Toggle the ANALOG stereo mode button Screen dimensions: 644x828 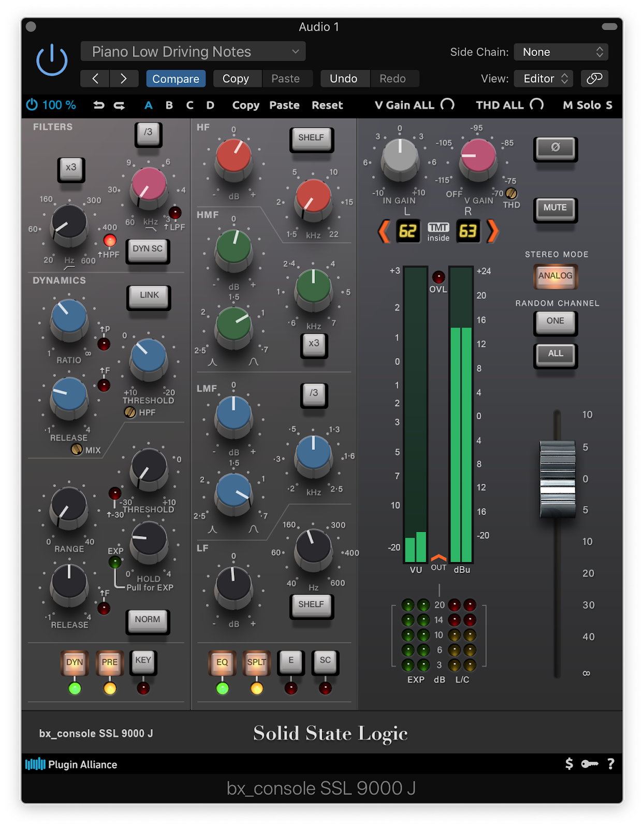pos(555,276)
